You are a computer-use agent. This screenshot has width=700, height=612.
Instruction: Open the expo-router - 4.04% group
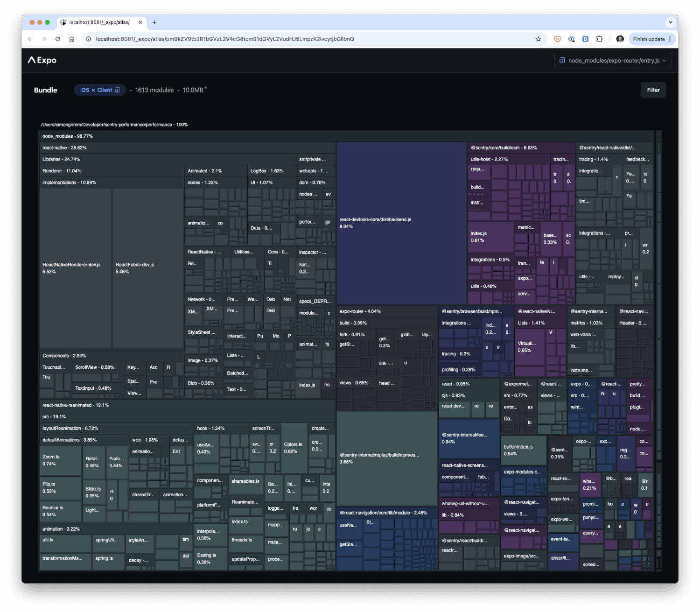pyautogui.click(x=387, y=312)
